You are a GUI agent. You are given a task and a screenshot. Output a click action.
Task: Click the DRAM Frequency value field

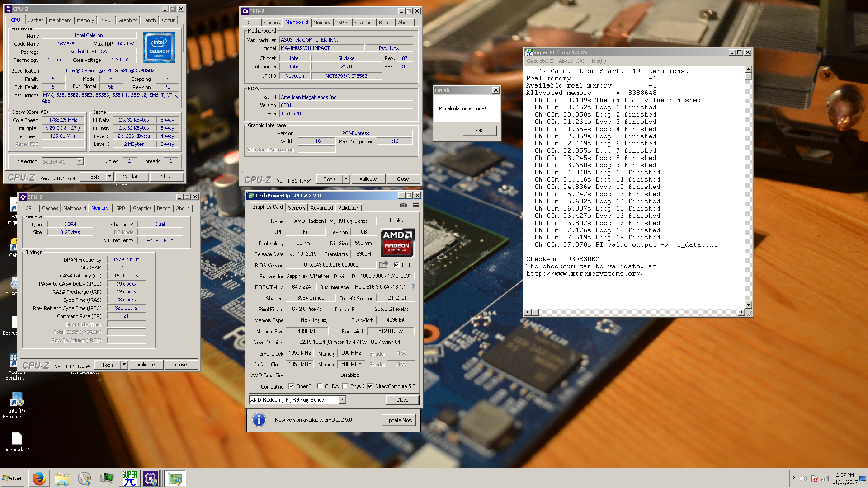coord(126,259)
